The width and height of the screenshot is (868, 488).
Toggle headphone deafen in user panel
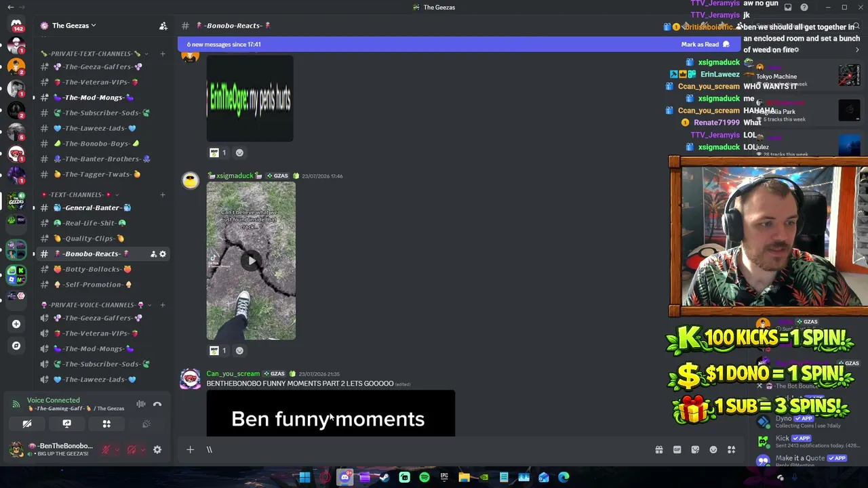[132, 449]
